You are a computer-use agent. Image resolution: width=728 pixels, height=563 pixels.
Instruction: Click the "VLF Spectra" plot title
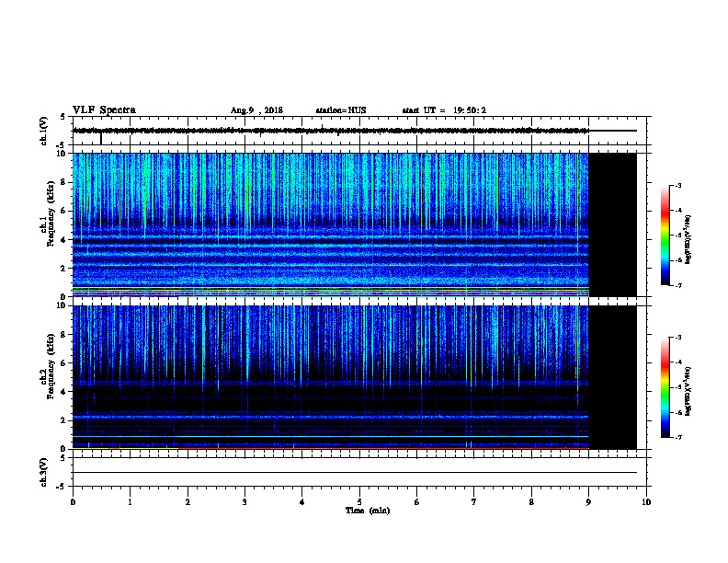[104, 110]
